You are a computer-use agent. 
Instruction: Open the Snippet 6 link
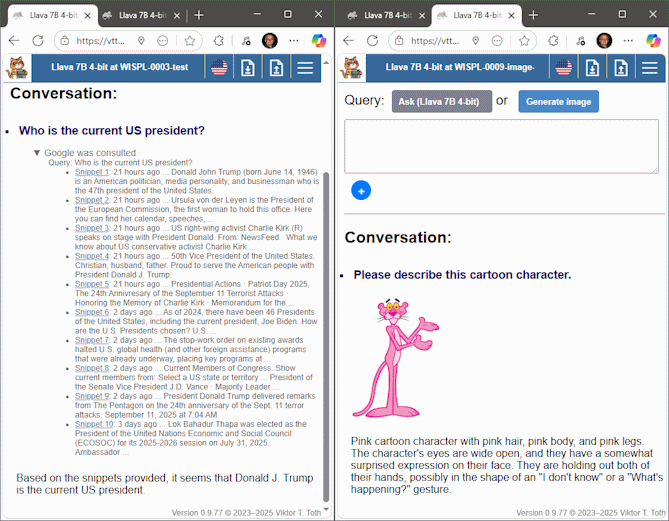(92, 312)
